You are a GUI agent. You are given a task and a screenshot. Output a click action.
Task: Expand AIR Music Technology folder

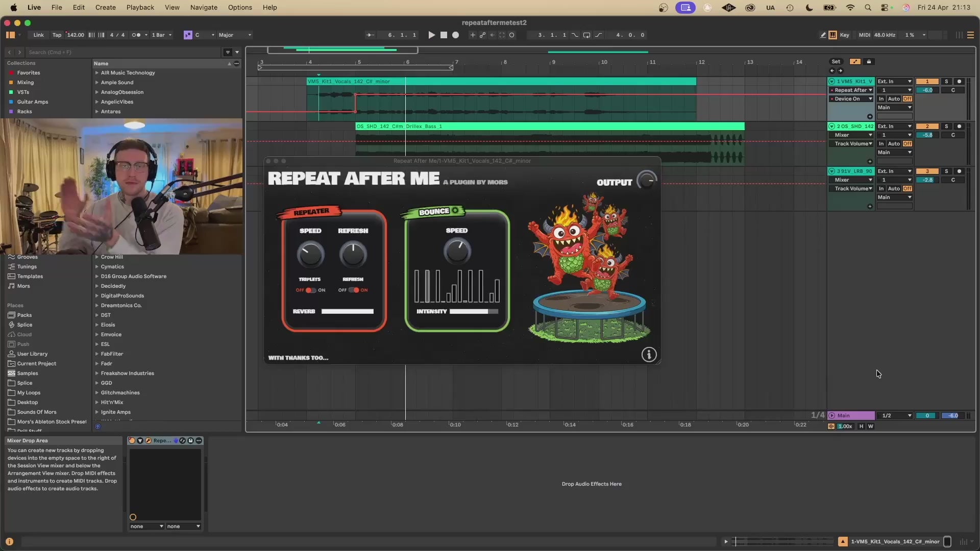click(97, 73)
